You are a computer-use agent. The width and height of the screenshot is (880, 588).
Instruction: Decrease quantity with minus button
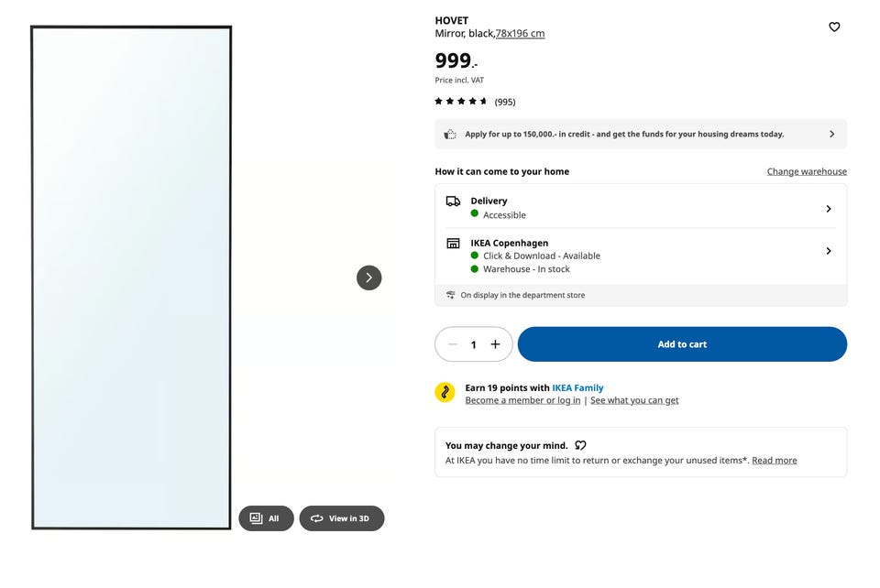[x=452, y=344]
